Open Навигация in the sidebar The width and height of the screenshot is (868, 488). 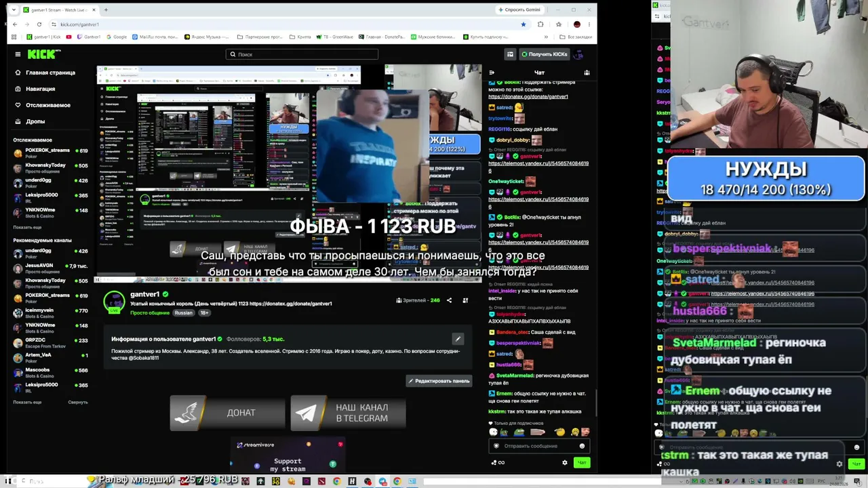35,89
